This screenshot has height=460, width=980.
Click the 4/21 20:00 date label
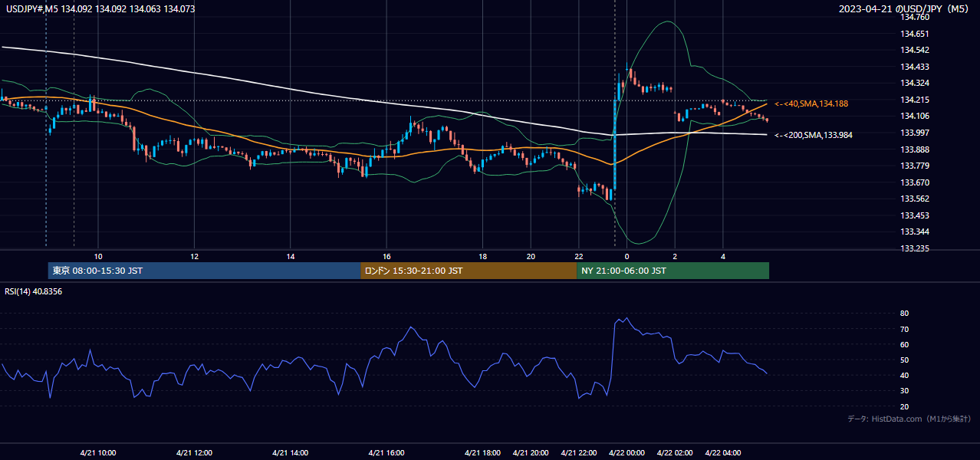(x=531, y=453)
